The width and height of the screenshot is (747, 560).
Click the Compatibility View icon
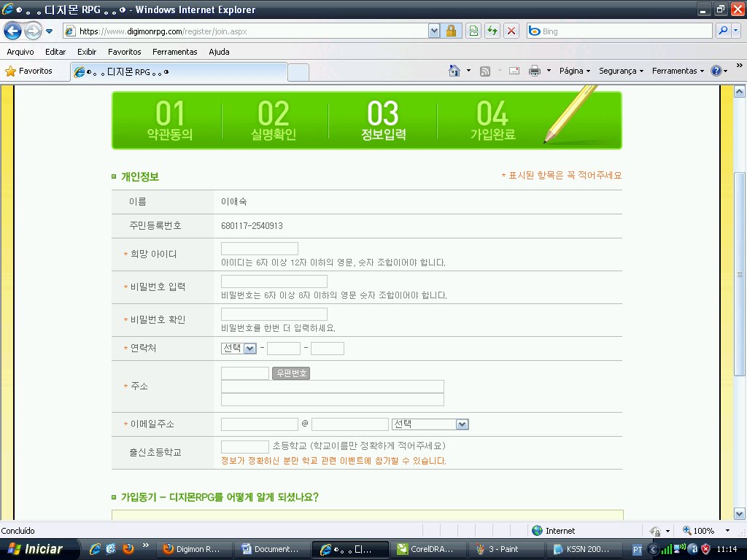tap(473, 31)
